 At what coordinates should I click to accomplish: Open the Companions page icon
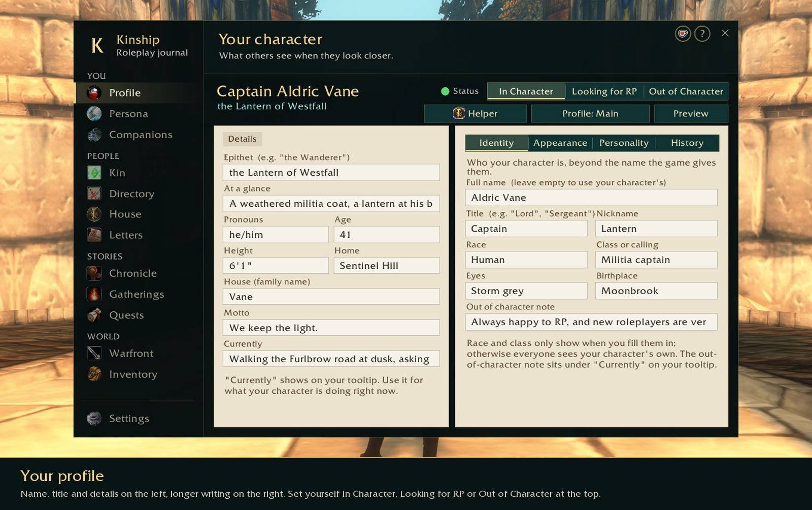[94, 135]
